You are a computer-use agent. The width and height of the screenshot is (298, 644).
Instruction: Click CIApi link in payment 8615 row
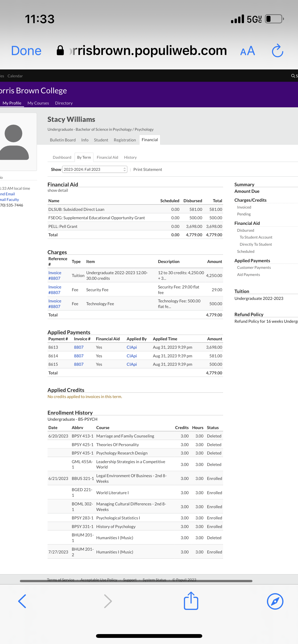(x=132, y=364)
